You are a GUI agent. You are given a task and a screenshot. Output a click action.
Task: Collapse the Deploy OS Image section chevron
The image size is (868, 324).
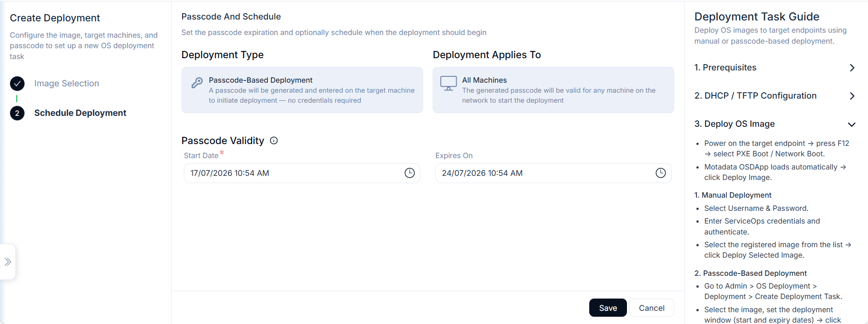tap(852, 125)
